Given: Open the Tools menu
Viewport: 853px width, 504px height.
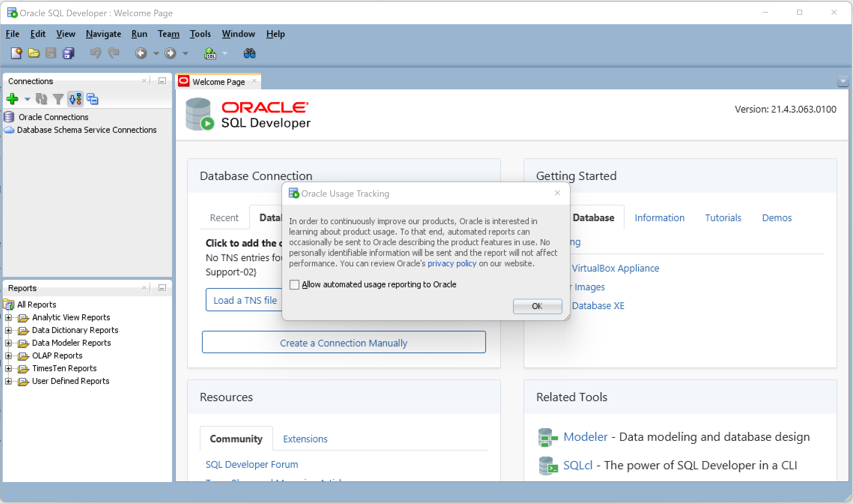Looking at the screenshot, I should 200,34.
